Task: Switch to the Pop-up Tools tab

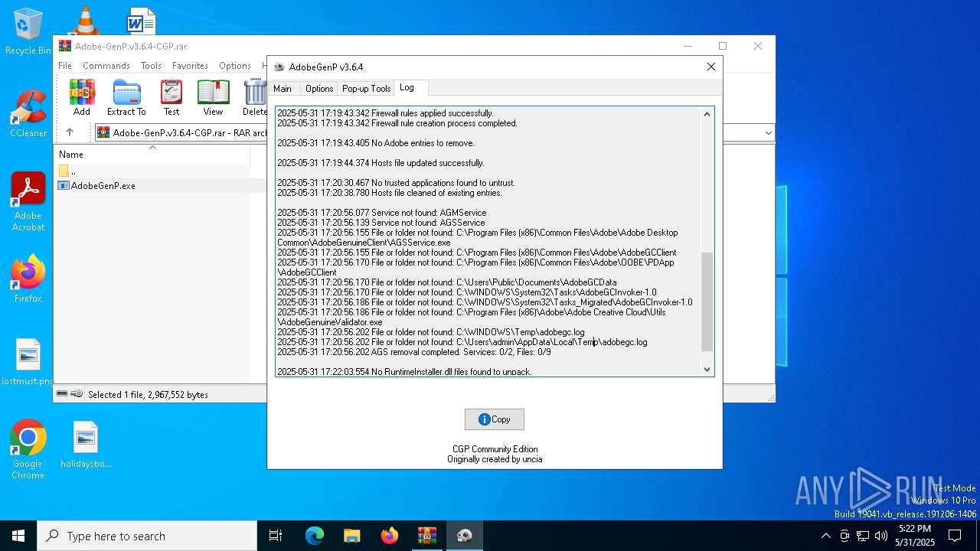Action: coord(366,89)
